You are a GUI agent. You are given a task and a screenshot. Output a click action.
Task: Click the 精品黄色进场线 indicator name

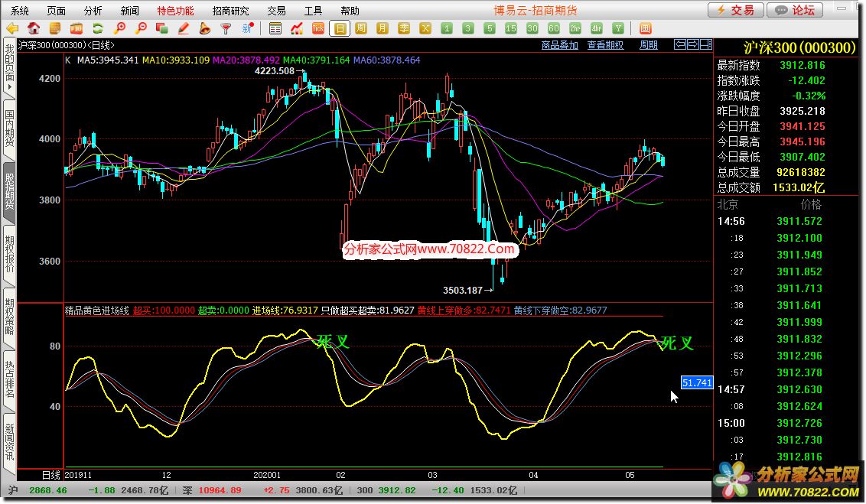97,311
